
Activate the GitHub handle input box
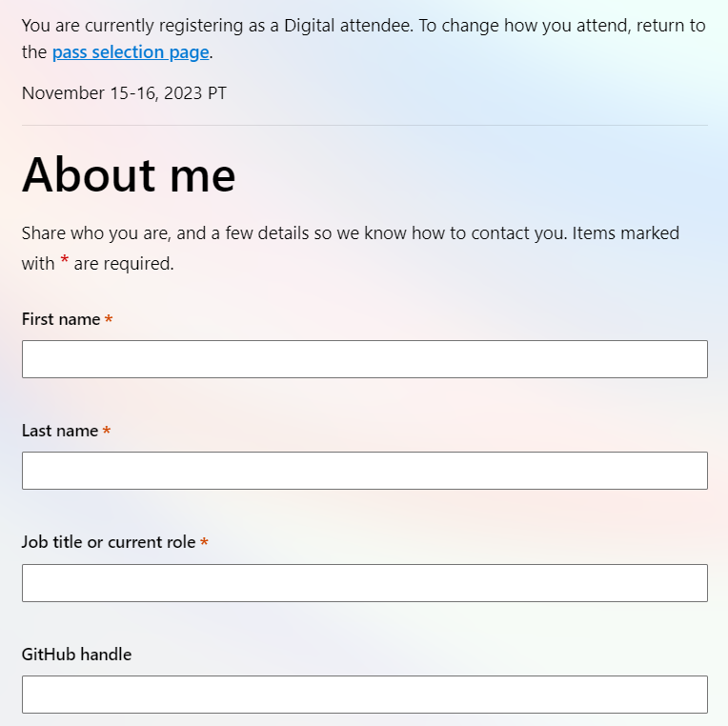364,694
